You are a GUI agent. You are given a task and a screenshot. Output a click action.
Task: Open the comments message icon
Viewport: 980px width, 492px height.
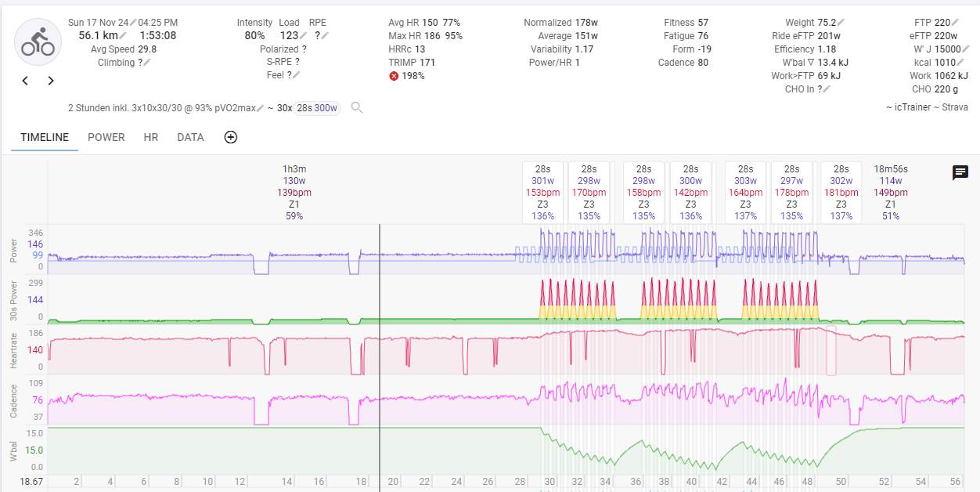(960, 173)
